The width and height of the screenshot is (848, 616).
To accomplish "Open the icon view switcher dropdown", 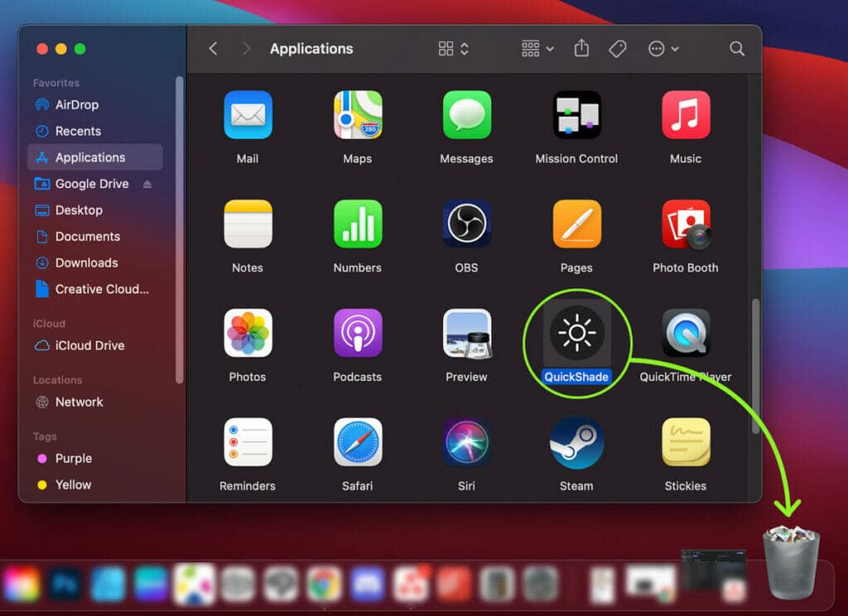I will pos(453,49).
